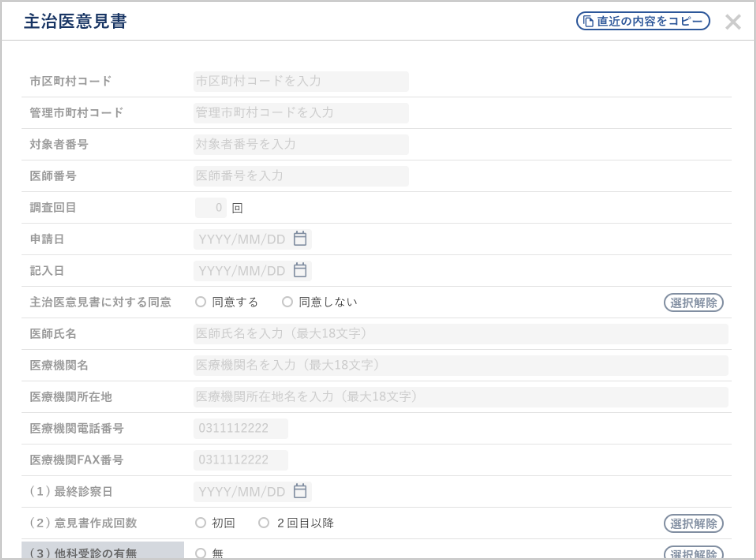Clear selection for 他科受診の有無
This screenshot has width=756, height=560.
tap(693, 553)
